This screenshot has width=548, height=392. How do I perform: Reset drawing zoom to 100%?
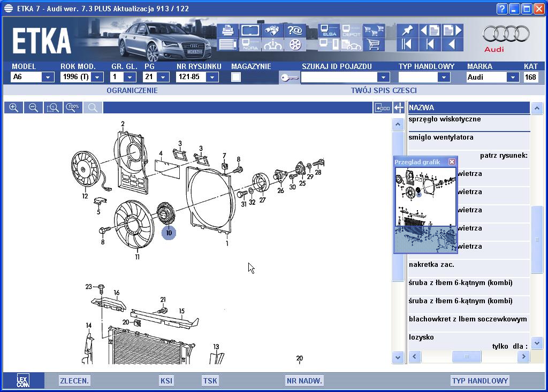73,107
